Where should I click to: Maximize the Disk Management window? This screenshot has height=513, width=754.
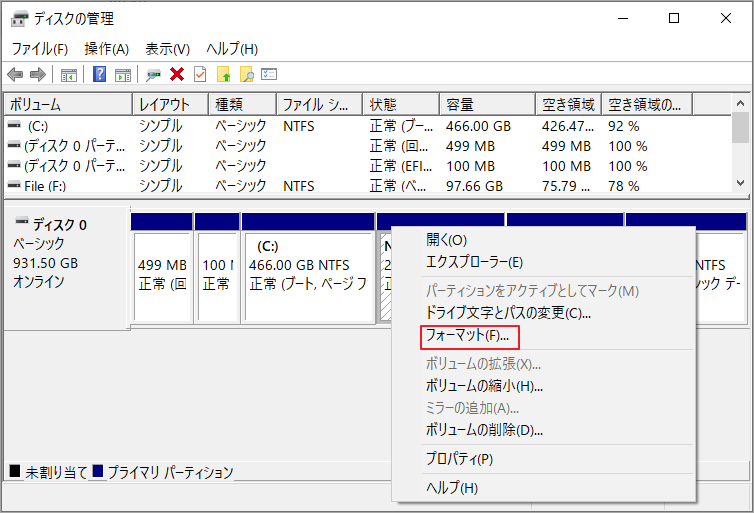(674, 18)
